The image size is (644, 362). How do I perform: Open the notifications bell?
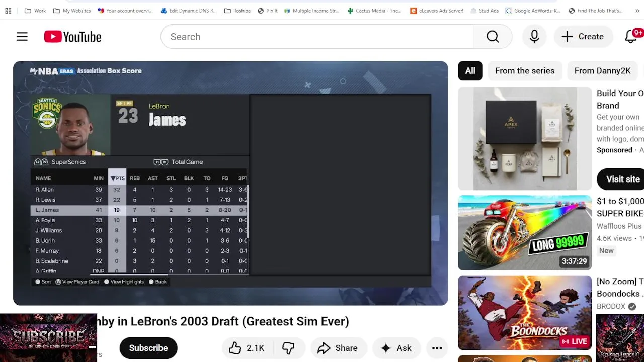(630, 37)
